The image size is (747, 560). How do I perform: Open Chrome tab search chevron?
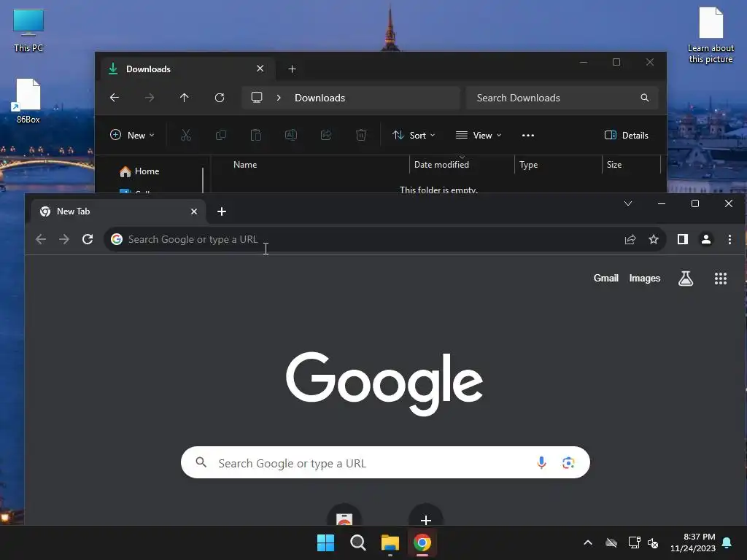pos(628,203)
